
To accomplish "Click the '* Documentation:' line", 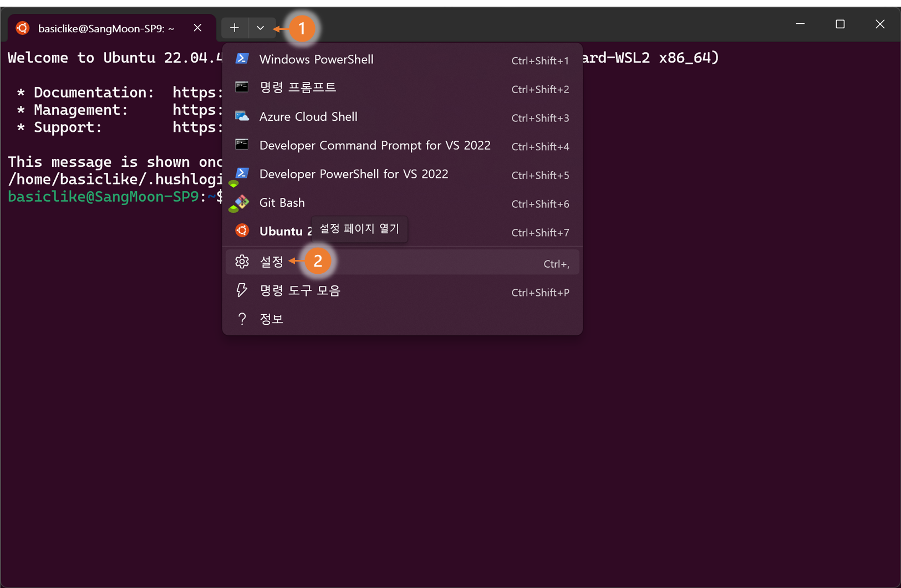I will pyautogui.click(x=119, y=92).
